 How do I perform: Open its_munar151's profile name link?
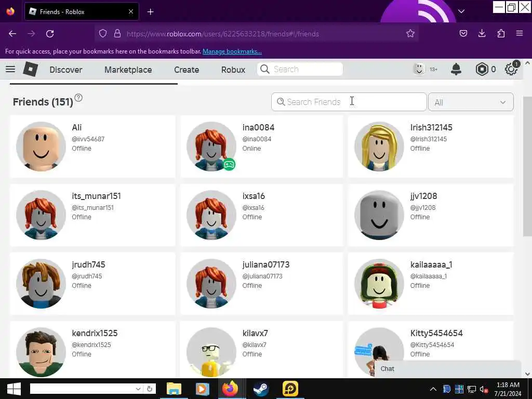[96, 196]
